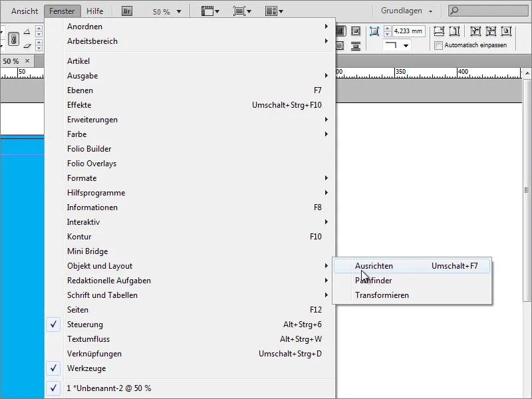
Task: Open the Folio Overlays panel
Action: click(191, 164)
